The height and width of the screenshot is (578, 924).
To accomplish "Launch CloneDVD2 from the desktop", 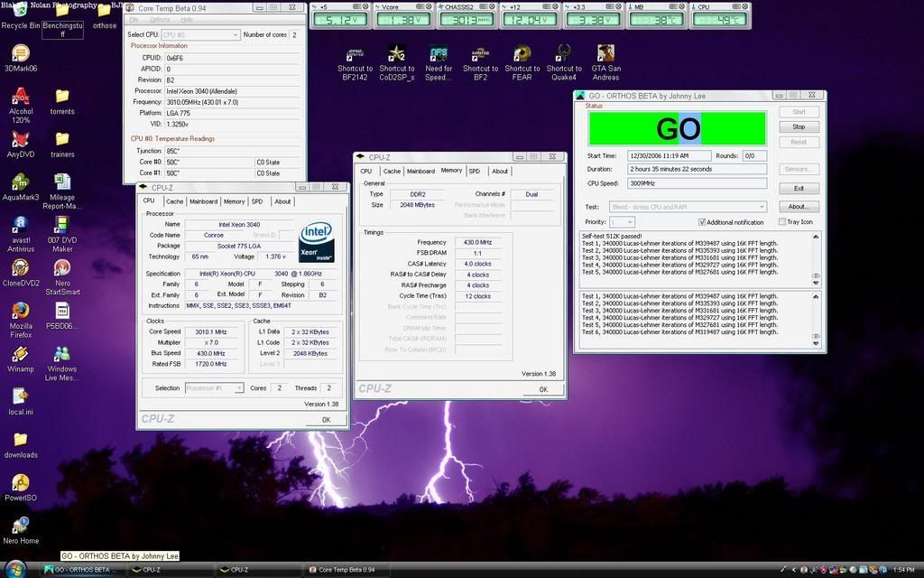I will click(x=21, y=273).
